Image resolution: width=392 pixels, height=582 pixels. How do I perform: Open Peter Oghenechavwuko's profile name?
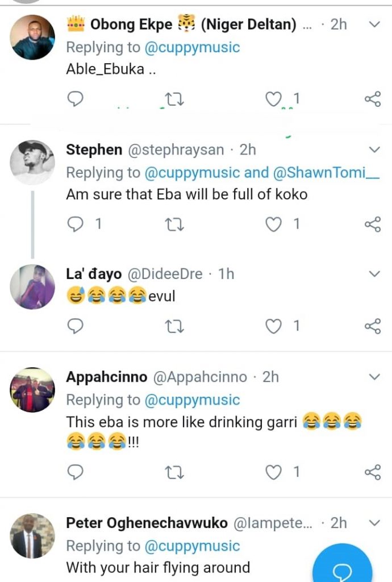(147, 523)
